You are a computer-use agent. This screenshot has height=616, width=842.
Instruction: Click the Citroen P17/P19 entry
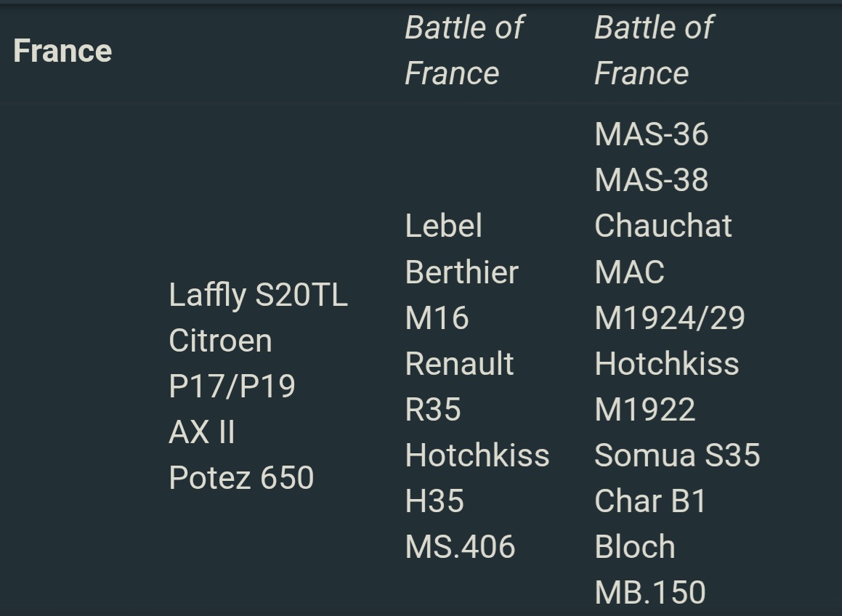[x=231, y=362]
